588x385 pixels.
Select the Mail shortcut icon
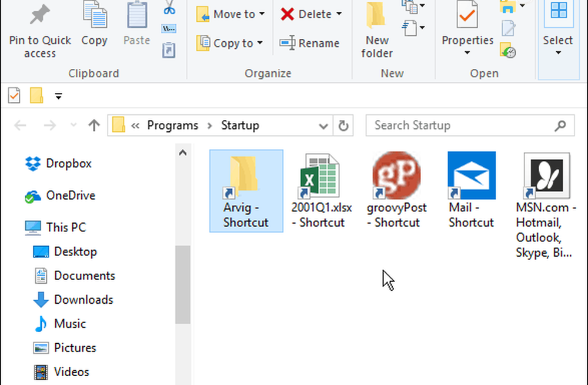click(x=471, y=176)
